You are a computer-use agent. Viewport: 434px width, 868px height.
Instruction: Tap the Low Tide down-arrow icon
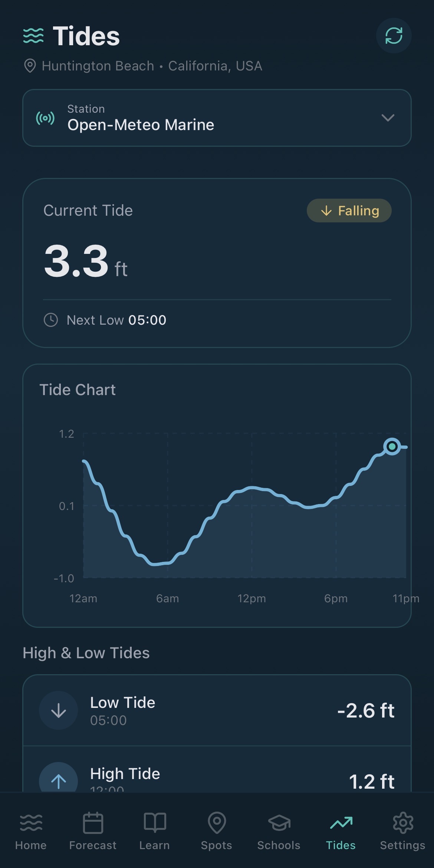pos(58,710)
